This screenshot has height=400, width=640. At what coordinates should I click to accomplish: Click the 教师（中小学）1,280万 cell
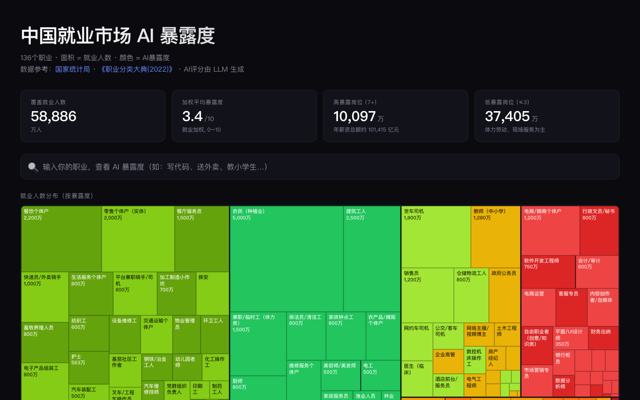(496, 237)
